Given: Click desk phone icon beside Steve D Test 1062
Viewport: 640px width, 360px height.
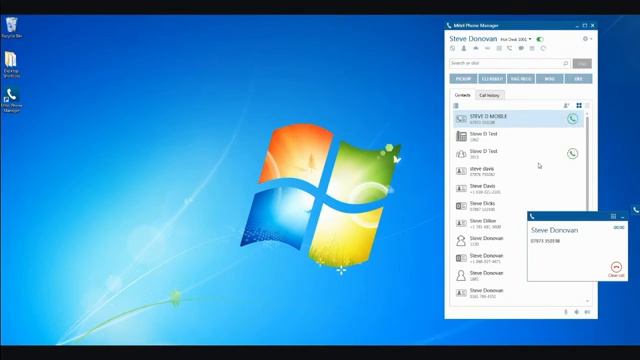Looking at the screenshot, I should pyautogui.click(x=461, y=136).
